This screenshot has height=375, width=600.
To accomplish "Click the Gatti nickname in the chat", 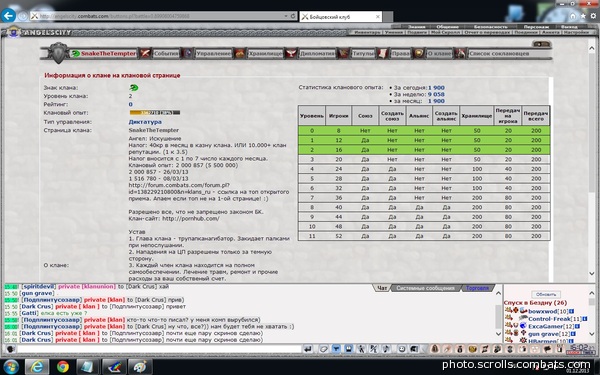I will (x=29, y=313).
